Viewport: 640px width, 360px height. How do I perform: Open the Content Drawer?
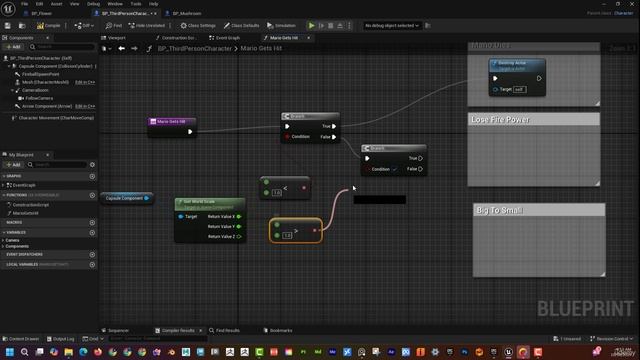pyautogui.click(x=21, y=339)
